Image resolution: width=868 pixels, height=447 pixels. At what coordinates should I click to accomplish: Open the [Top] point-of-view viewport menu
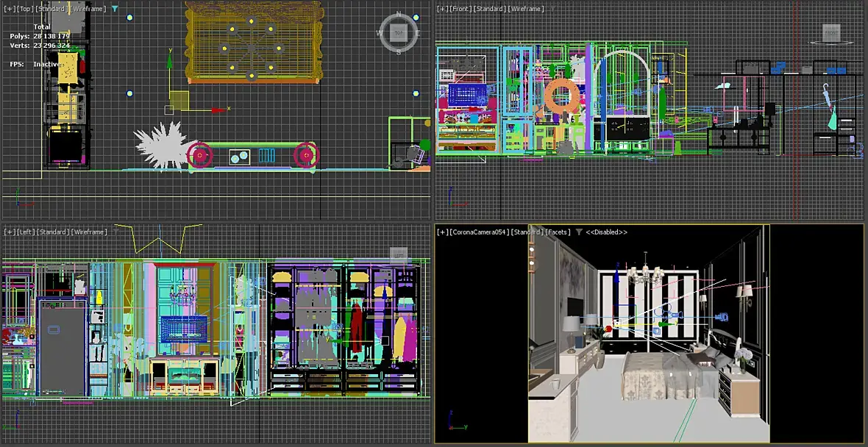25,9
